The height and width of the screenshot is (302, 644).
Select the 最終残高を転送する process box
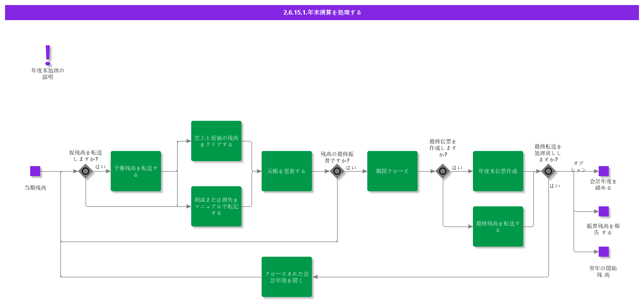498,226
